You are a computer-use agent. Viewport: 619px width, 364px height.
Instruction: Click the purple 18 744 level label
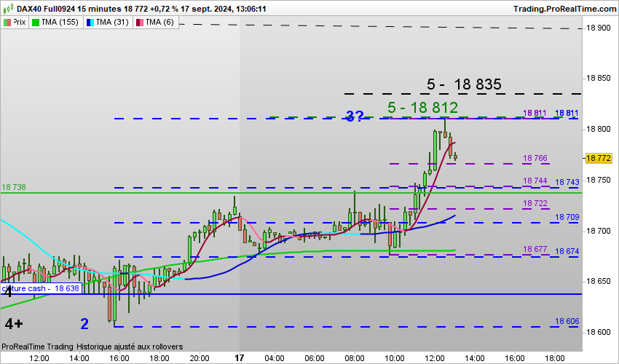[x=535, y=181]
